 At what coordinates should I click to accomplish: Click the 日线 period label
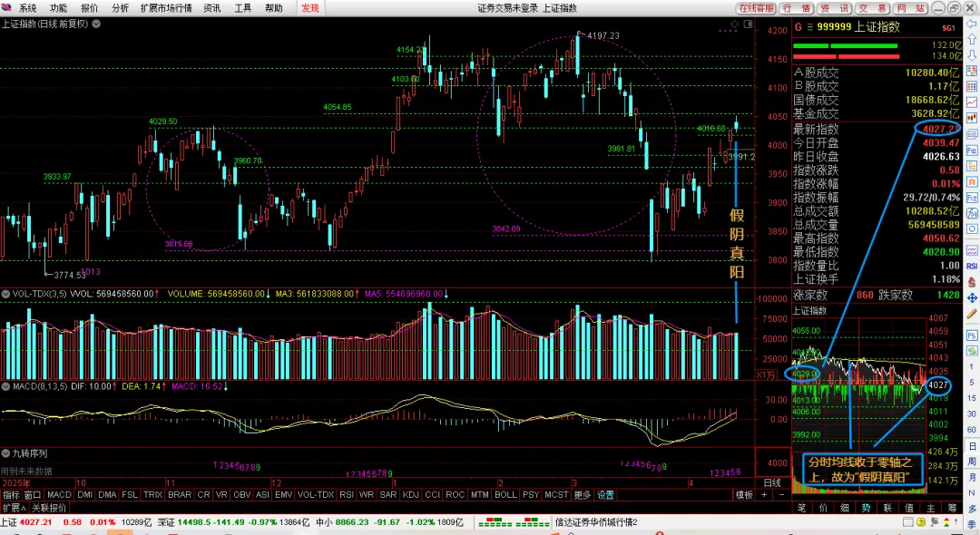point(772,482)
